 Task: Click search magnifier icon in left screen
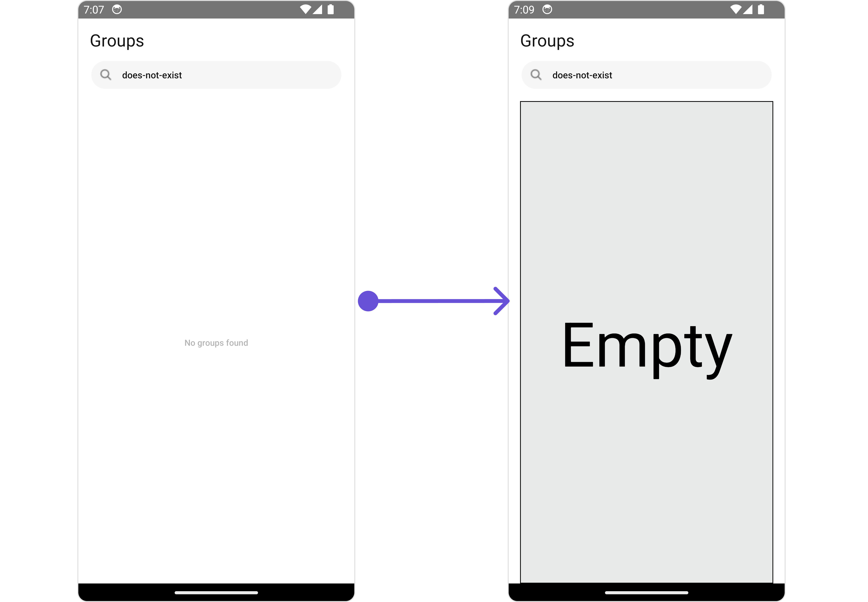[x=106, y=75]
